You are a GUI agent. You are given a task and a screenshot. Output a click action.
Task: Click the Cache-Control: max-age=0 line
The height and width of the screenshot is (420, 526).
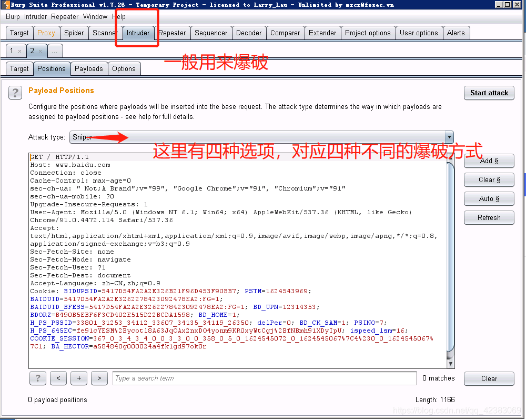click(x=80, y=181)
